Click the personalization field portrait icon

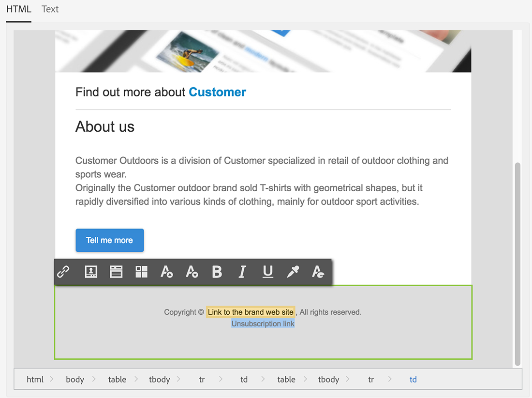[90, 272]
